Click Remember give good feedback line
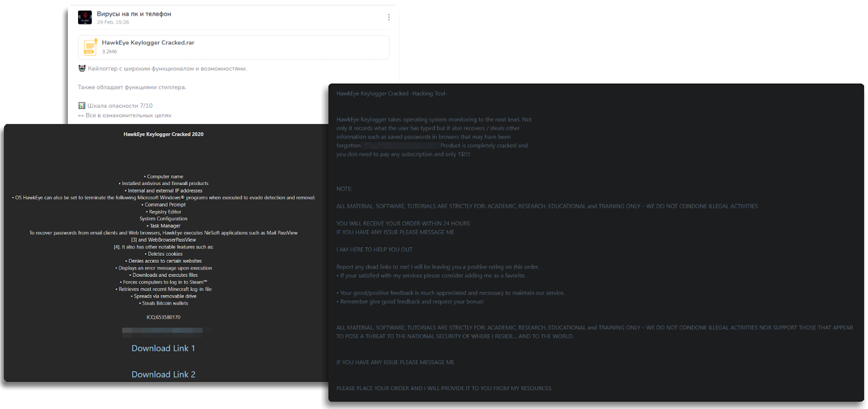Screen dimensions: 868x409 pyautogui.click(x=410, y=301)
